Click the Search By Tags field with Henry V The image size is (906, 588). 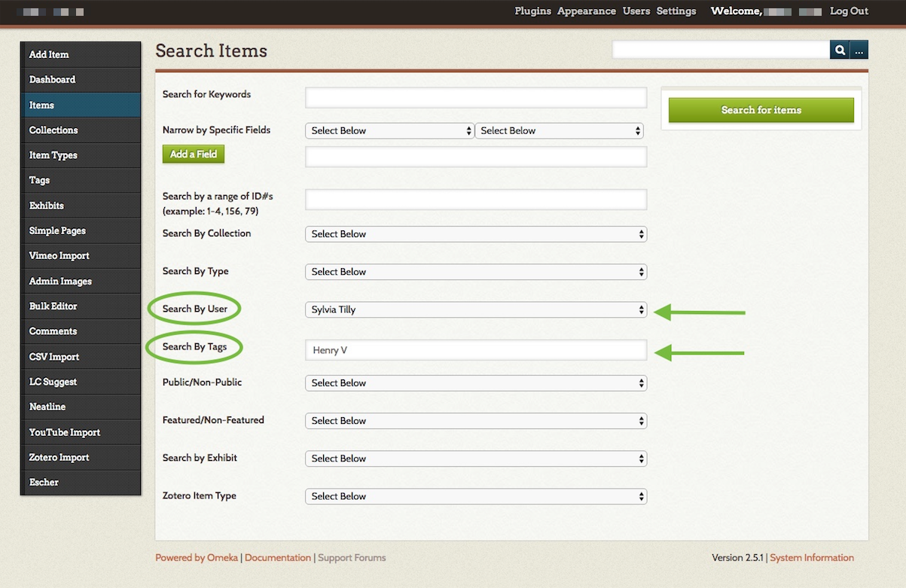click(476, 350)
